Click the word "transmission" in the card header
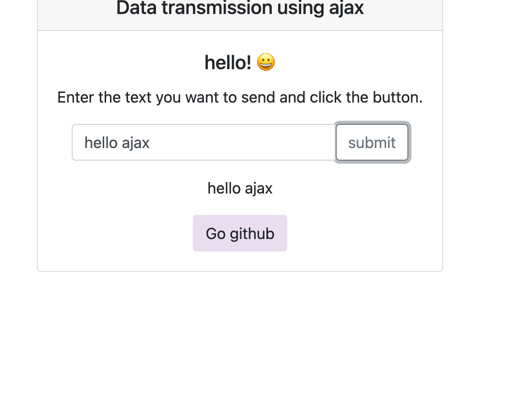 (217, 7)
